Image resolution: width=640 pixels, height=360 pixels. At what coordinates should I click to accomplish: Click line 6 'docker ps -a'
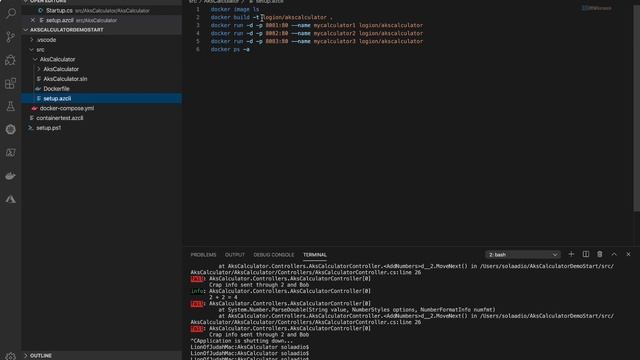230,49
